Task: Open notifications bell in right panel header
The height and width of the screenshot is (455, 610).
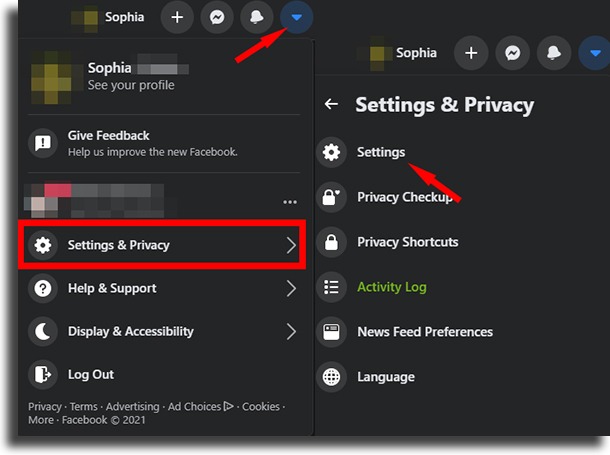Action: [x=554, y=53]
